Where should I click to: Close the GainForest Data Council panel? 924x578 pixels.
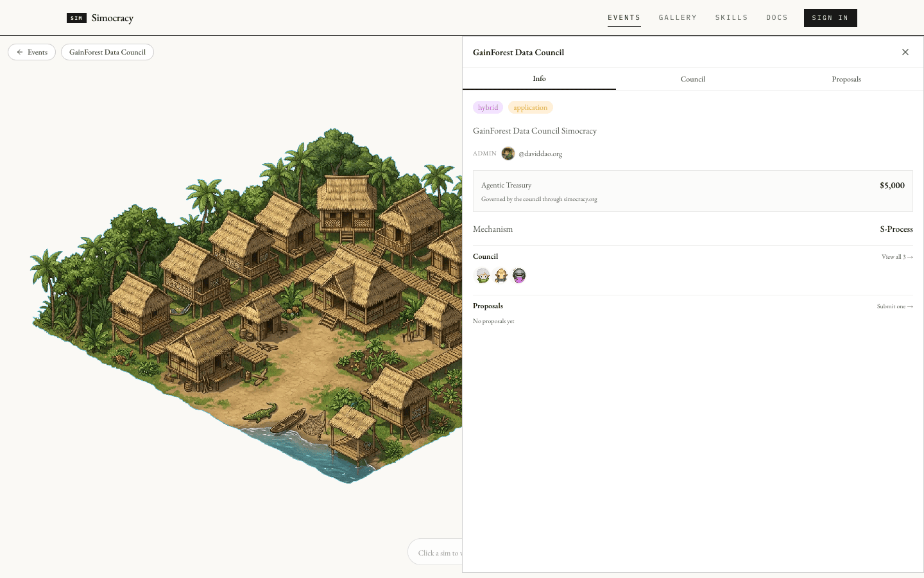[x=905, y=52]
